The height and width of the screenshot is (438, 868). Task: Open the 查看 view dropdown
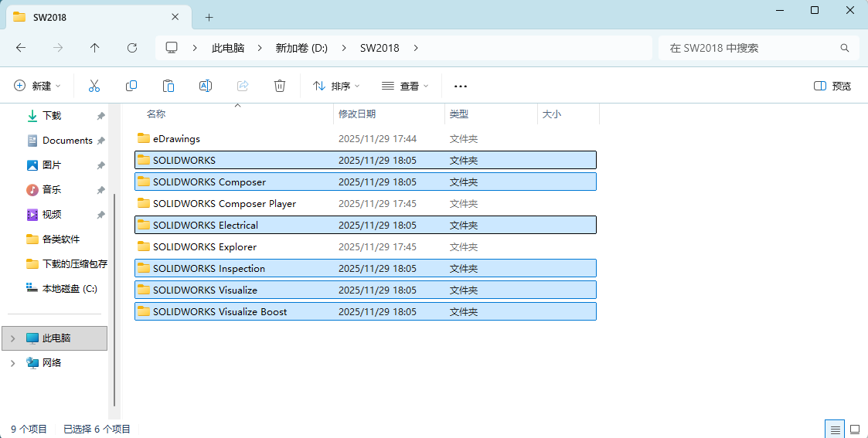click(405, 86)
